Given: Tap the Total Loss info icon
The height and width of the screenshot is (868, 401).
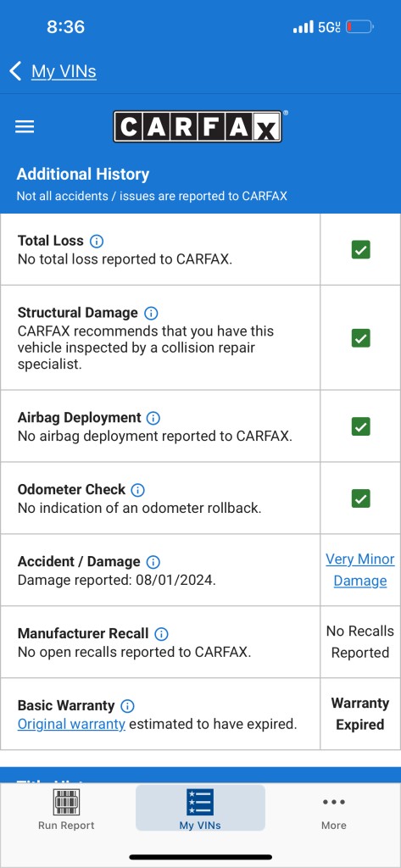Looking at the screenshot, I should pyautogui.click(x=97, y=241).
